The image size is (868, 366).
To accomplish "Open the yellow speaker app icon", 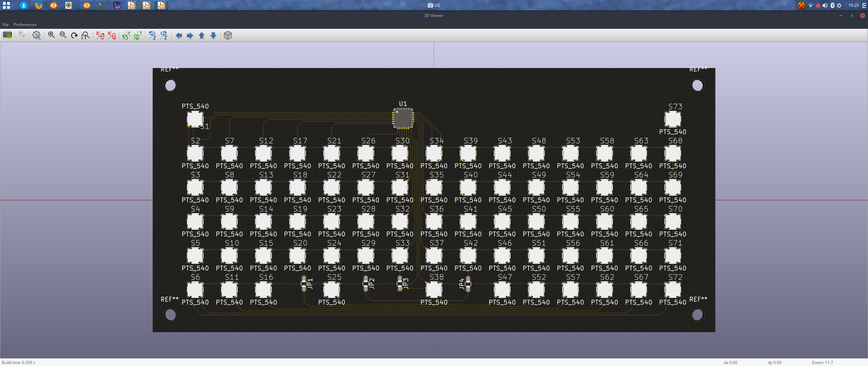I will pos(68,5).
